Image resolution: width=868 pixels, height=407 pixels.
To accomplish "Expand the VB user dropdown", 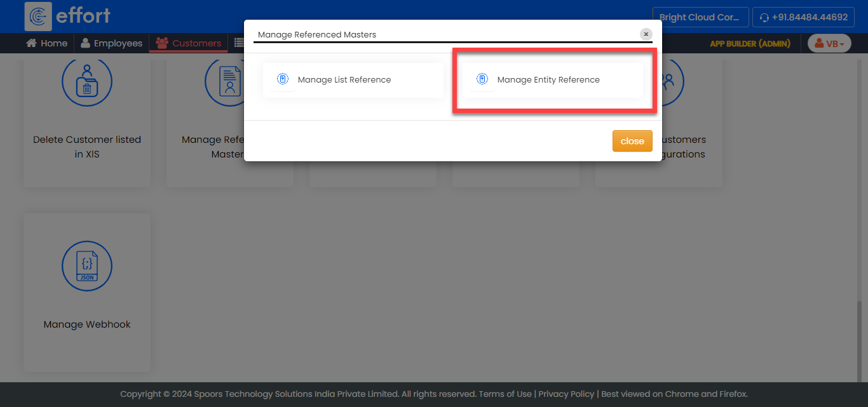I will click(x=829, y=43).
